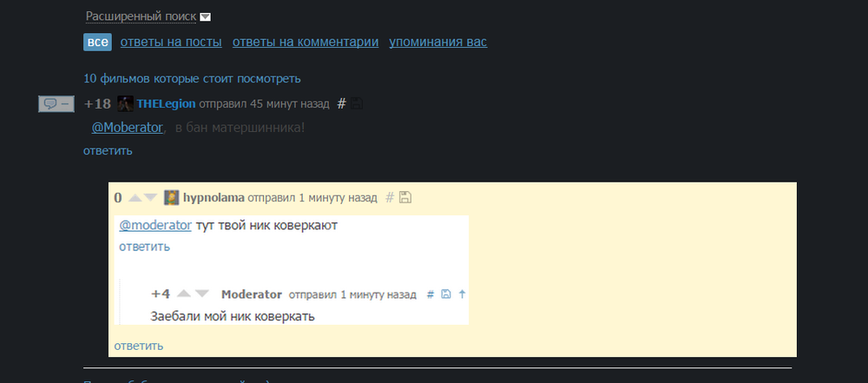Collapse THELegion comment thread button

pos(56,103)
